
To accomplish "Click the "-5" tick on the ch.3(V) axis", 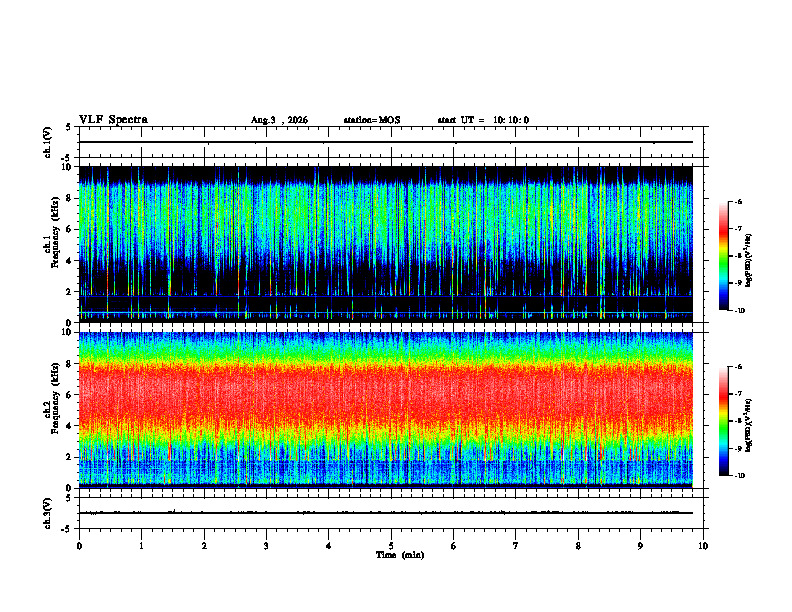I will 66,529.
